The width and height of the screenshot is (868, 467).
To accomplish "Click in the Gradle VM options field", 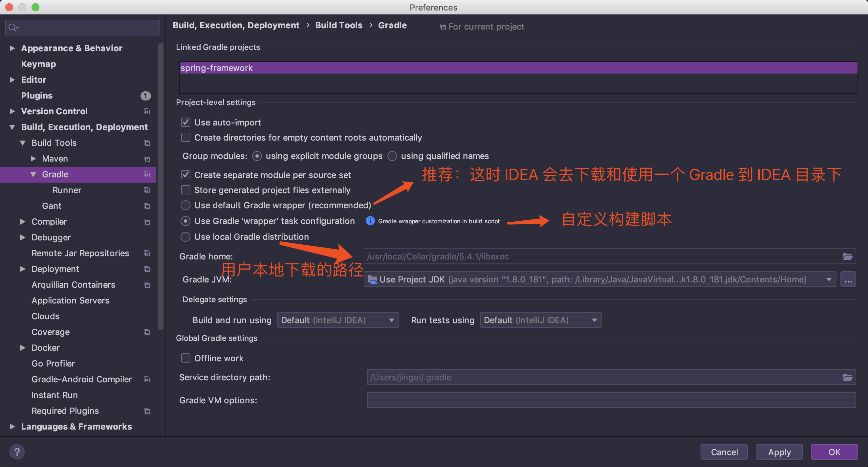I will [611, 400].
